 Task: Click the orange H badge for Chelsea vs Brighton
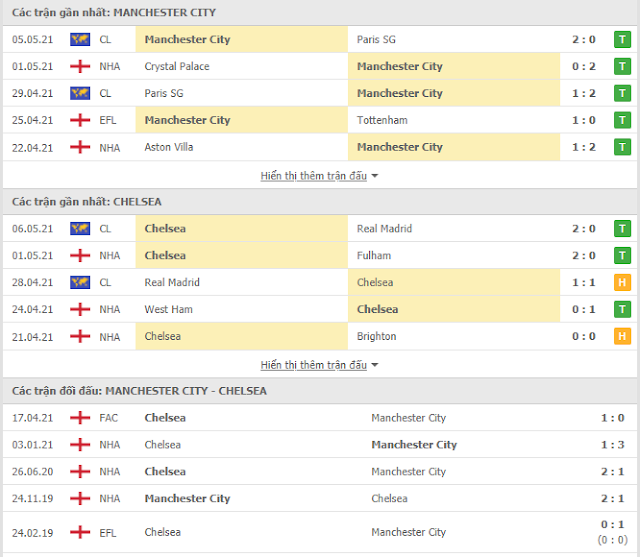pyautogui.click(x=622, y=336)
